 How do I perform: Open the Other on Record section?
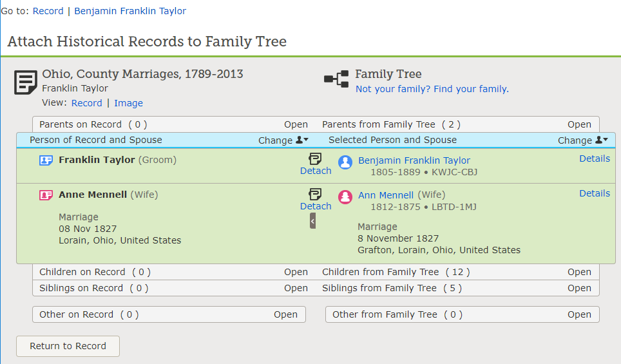[285, 314]
